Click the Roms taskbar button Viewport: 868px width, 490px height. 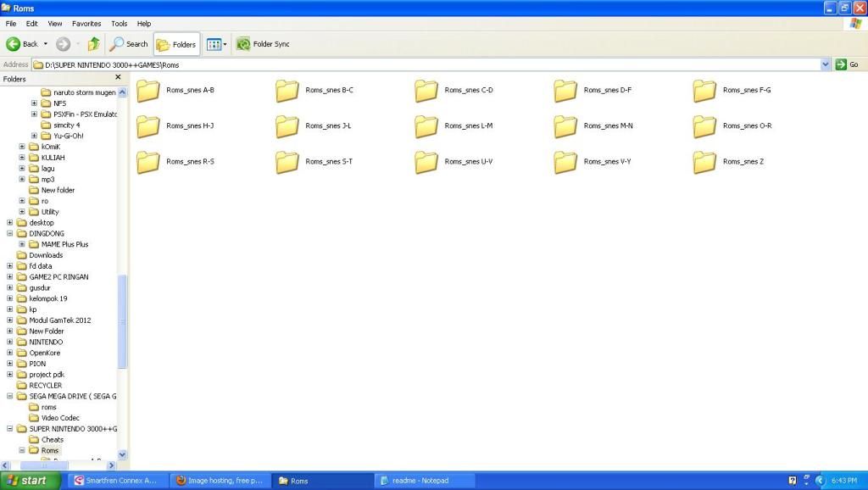click(x=321, y=481)
